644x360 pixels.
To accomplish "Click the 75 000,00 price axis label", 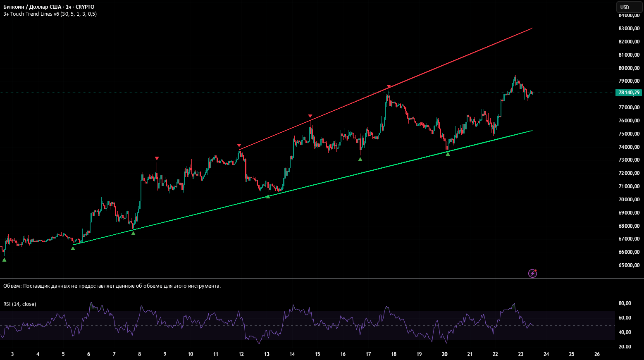I will (x=629, y=134).
